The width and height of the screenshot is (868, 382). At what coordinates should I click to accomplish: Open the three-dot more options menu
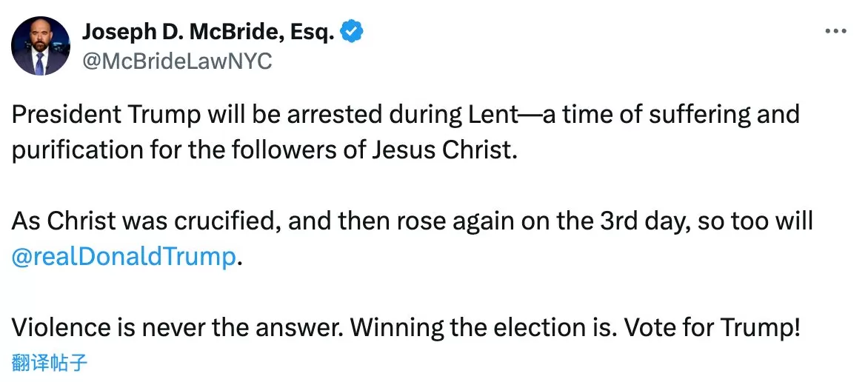coord(835,32)
